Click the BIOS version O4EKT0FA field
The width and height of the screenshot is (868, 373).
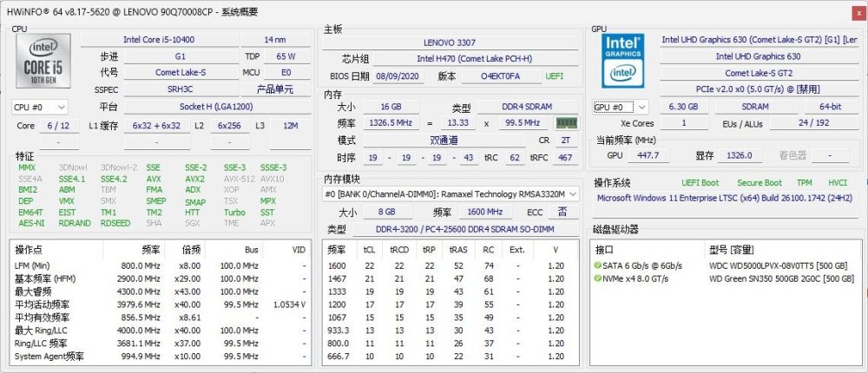coord(501,76)
